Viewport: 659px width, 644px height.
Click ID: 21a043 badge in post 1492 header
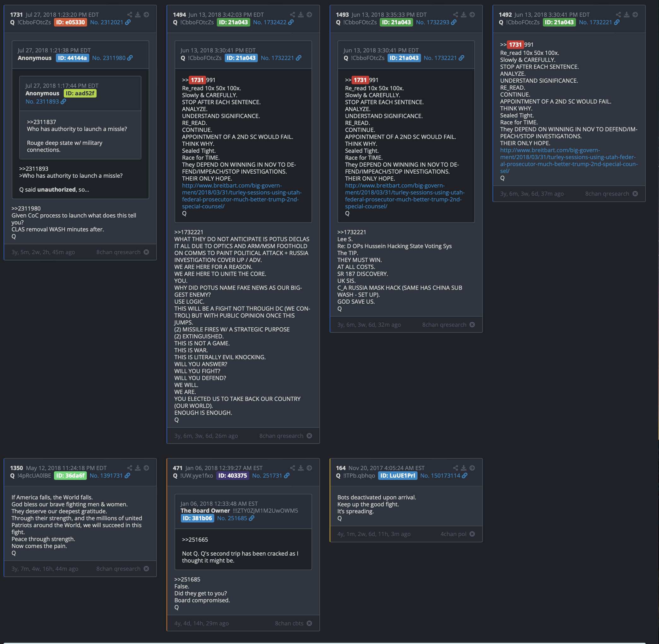click(559, 22)
